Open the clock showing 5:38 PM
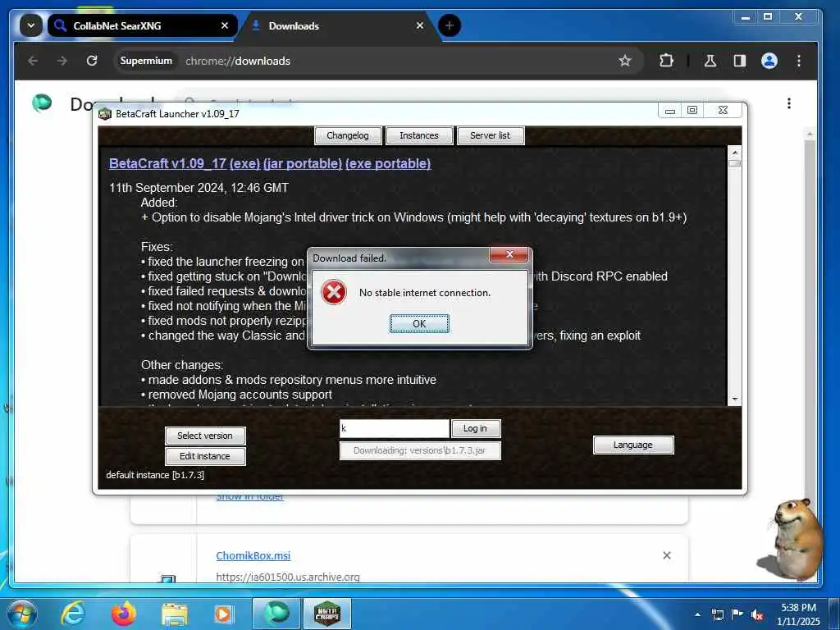Viewport: 840px width, 630px height. click(798, 614)
